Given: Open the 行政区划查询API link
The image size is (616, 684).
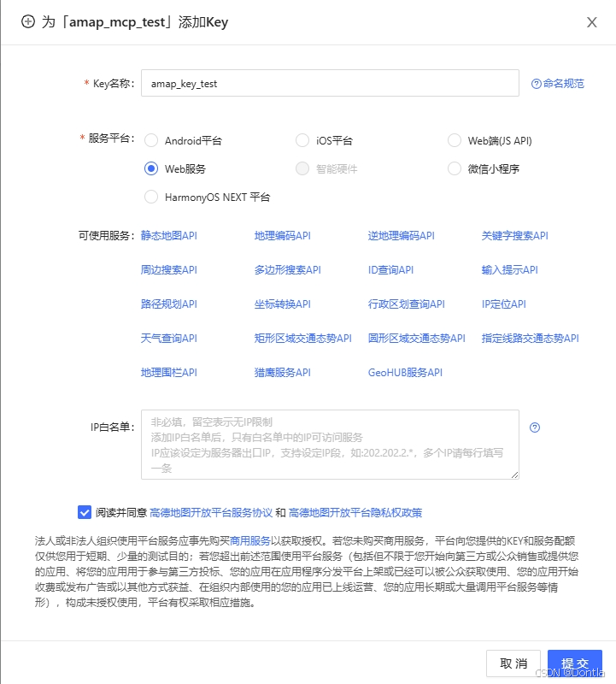Looking at the screenshot, I should (x=407, y=304).
